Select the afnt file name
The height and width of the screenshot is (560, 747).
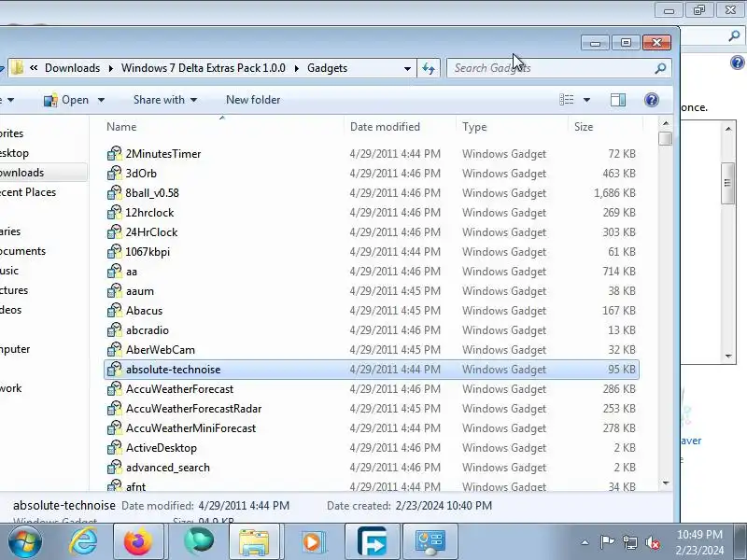[135, 486]
